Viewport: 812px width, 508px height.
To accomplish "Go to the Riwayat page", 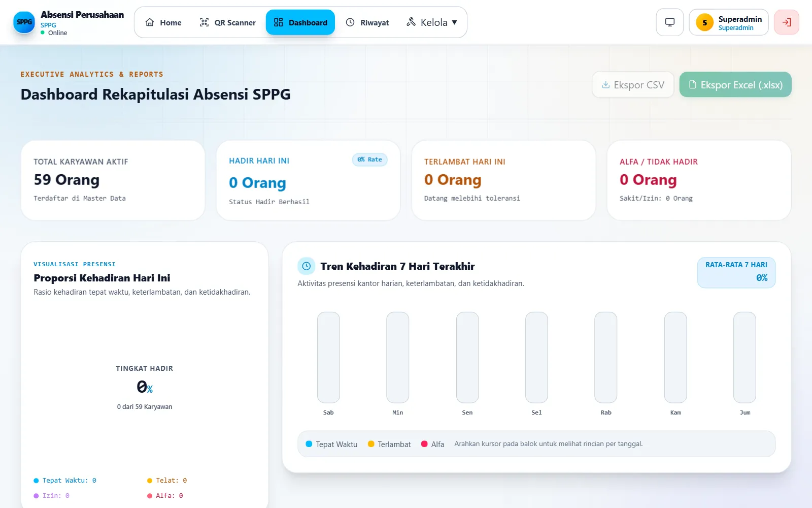I will click(x=367, y=22).
